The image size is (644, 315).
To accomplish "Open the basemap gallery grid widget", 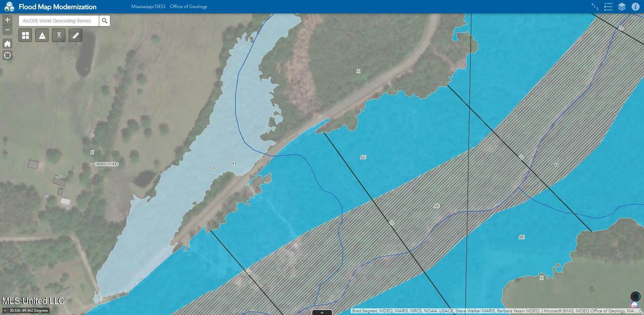I will click(26, 35).
